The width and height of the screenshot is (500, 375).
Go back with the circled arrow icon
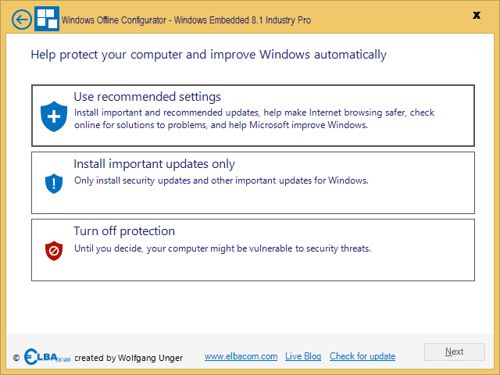click(22, 20)
